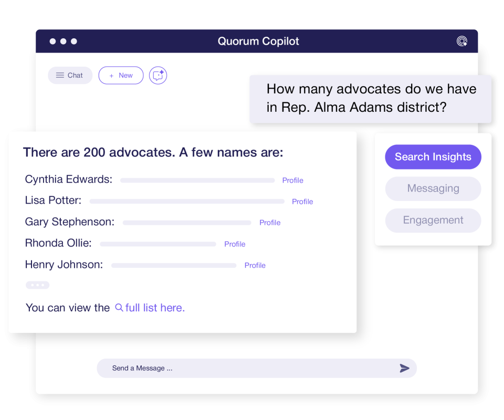The height and width of the screenshot is (420, 504).
Task: Switch to the Chat tab
Action: tap(70, 75)
